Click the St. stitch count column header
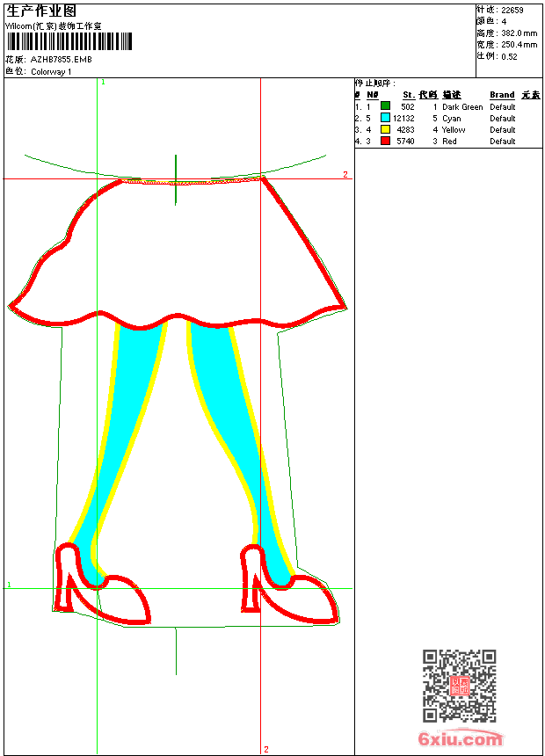 point(409,95)
